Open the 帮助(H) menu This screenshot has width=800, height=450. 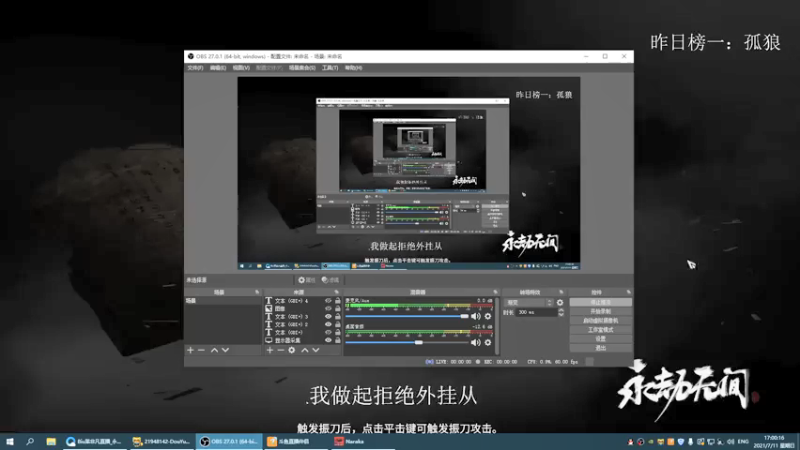pos(353,68)
